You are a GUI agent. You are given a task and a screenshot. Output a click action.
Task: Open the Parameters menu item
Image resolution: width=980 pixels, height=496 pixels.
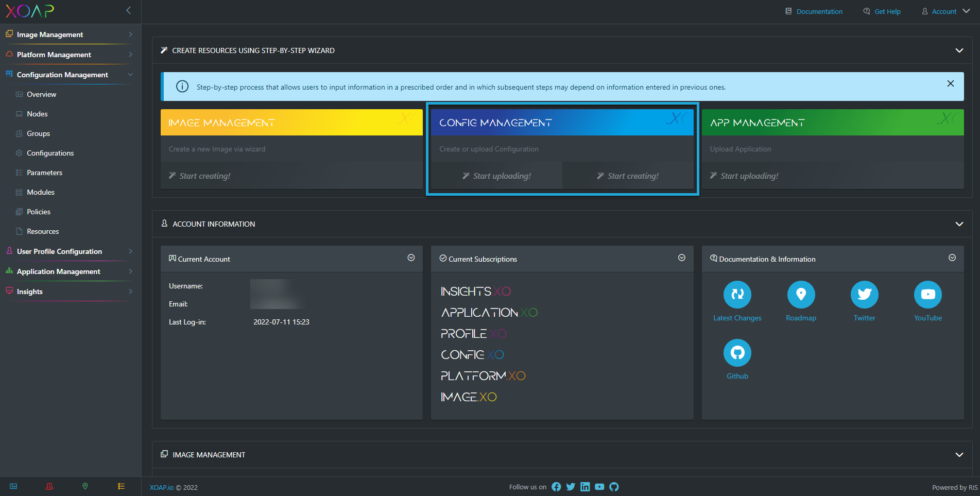[x=44, y=173]
